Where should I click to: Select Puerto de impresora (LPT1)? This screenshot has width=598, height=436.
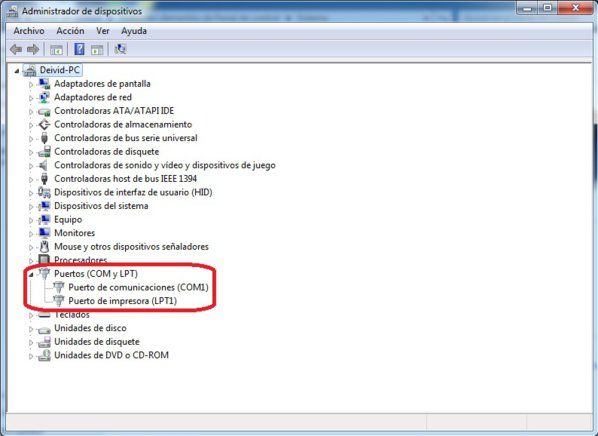click(122, 301)
